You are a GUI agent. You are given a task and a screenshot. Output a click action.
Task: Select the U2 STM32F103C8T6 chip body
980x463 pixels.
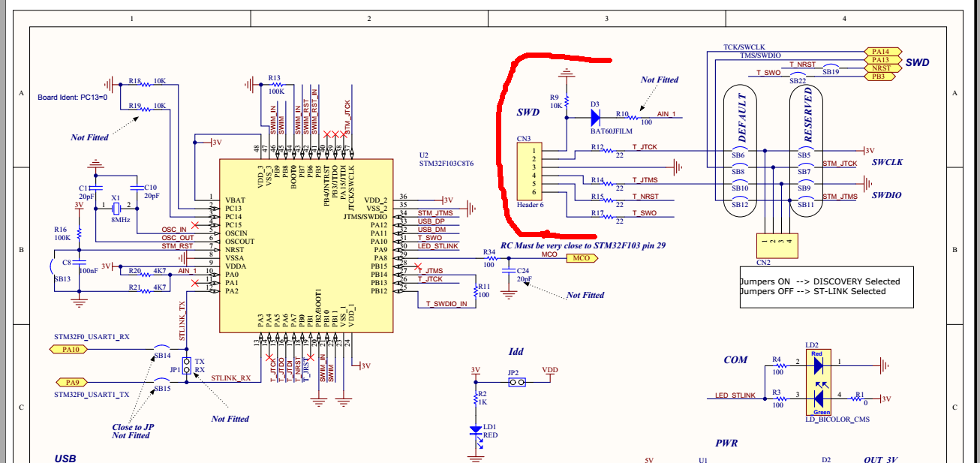pyautogui.click(x=307, y=245)
